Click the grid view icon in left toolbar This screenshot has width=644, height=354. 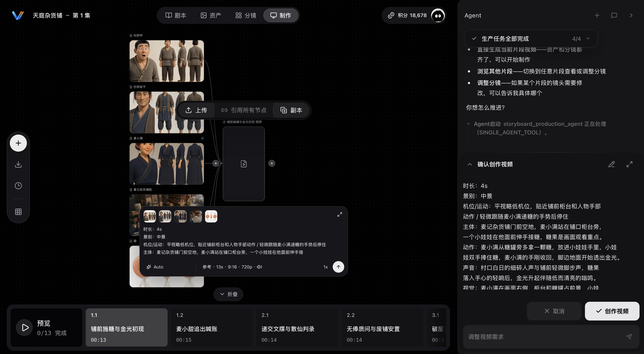tap(18, 212)
